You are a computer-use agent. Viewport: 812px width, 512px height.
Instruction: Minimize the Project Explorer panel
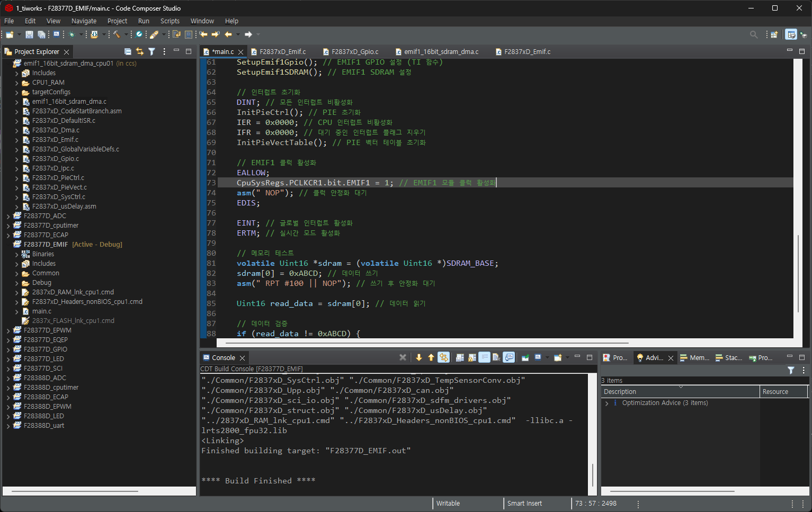[x=176, y=51]
